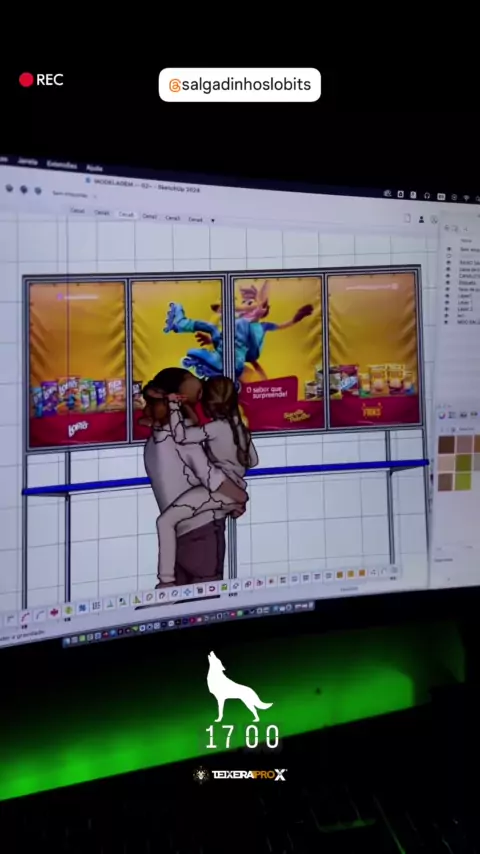
Task: Select the CAVALETE tag name
Action: (470, 276)
